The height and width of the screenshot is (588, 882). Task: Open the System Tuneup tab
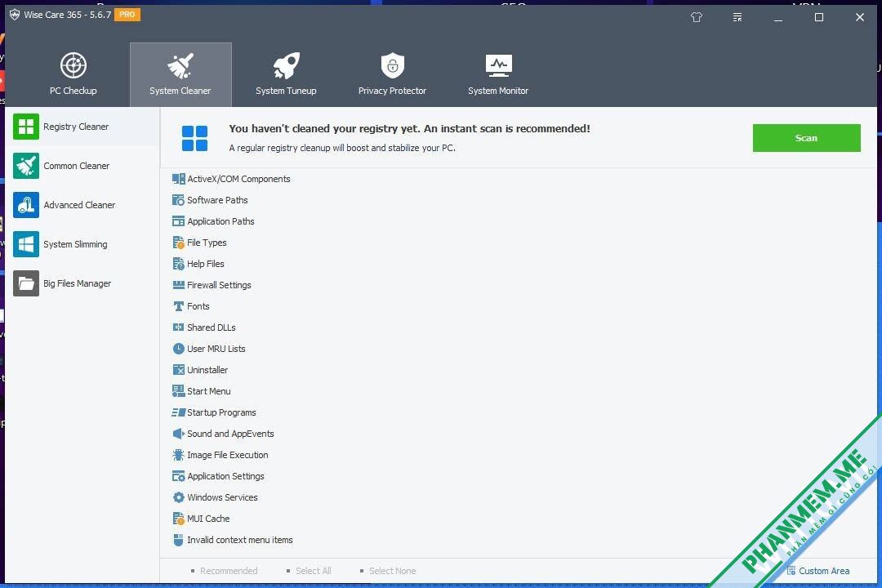286,74
